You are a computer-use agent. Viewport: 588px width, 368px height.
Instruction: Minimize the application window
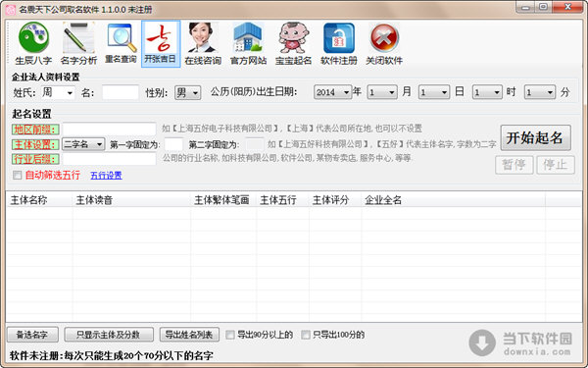(525, 7)
